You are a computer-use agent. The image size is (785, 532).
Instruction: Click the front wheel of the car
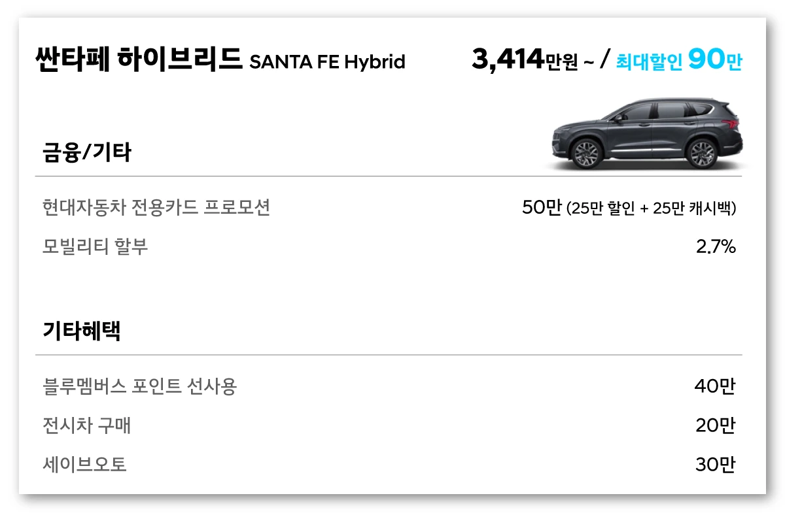586,153
